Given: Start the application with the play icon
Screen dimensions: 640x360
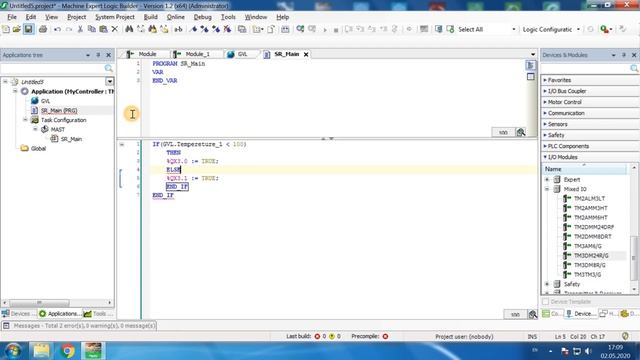Looking at the screenshot, I should 325,29.
